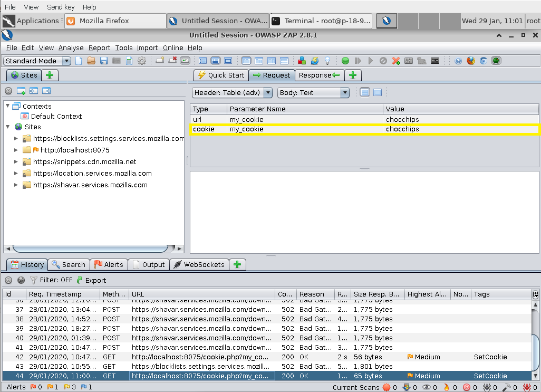This screenshot has height=392, width=541.
Task: Click the Firefox browser launch icon
Action: pos(470,61)
